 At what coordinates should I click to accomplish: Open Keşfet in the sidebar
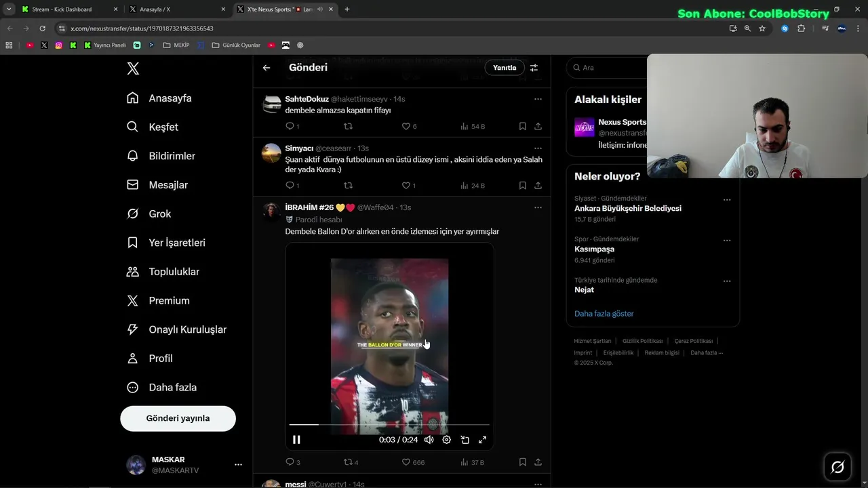153,127
